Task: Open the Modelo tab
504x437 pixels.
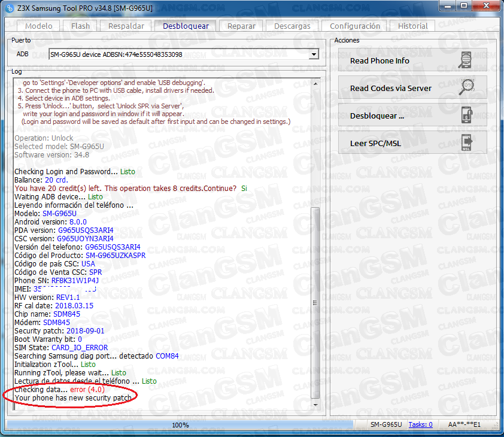Action: coord(39,26)
